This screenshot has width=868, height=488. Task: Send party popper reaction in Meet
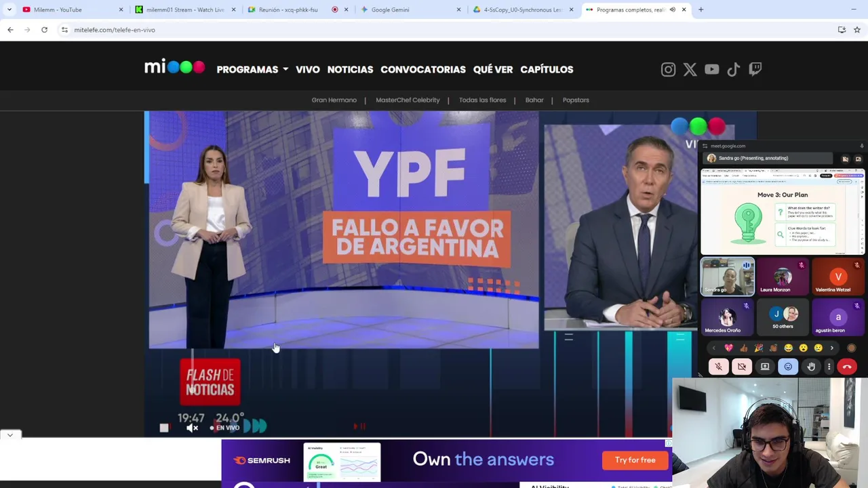tap(758, 348)
